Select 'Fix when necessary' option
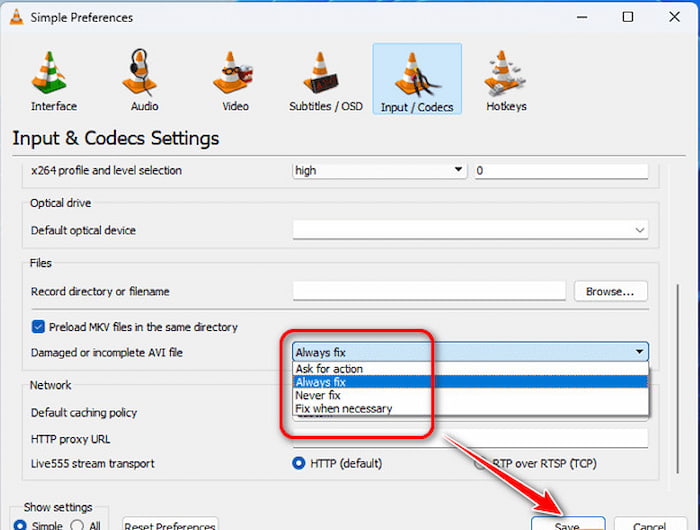This screenshot has height=530, width=700. [x=470, y=408]
